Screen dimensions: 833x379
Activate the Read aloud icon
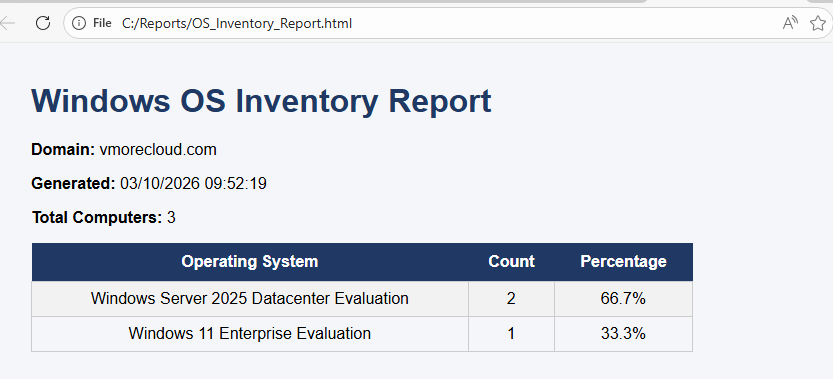pos(790,23)
